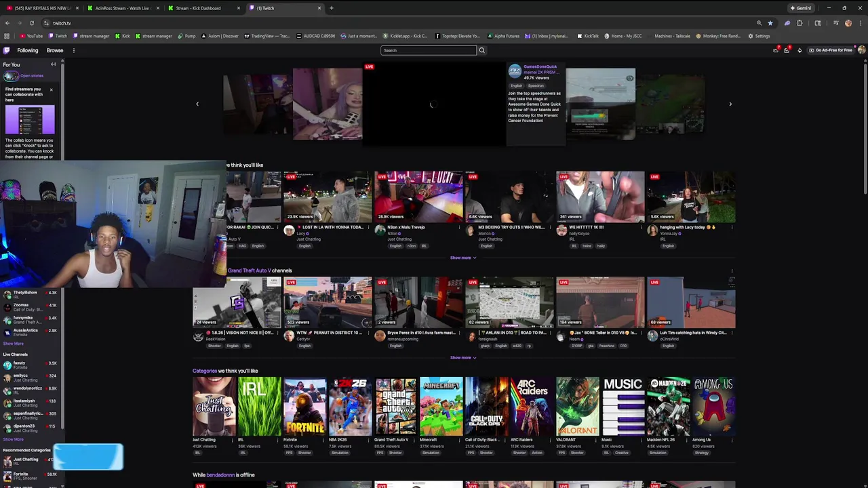This screenshot has height=488, width=868.
Task: Open GamesDoneQuick channel link
Action: click(540, 66)
